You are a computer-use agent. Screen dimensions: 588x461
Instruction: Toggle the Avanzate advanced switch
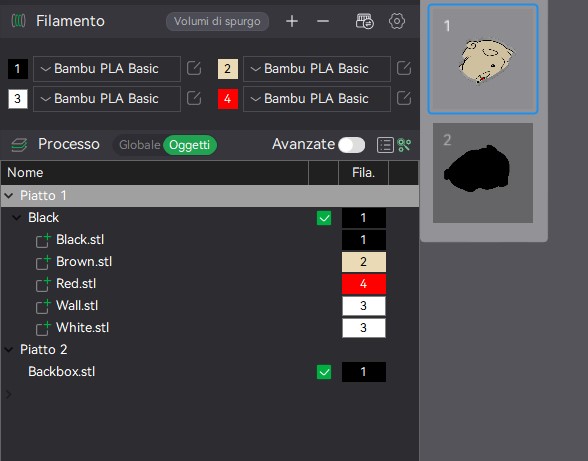351,145
